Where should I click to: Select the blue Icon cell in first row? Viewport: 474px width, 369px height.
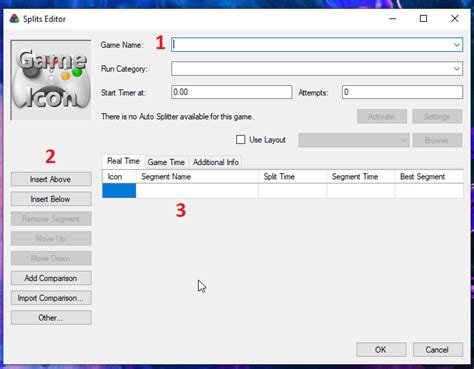[119, 191]
